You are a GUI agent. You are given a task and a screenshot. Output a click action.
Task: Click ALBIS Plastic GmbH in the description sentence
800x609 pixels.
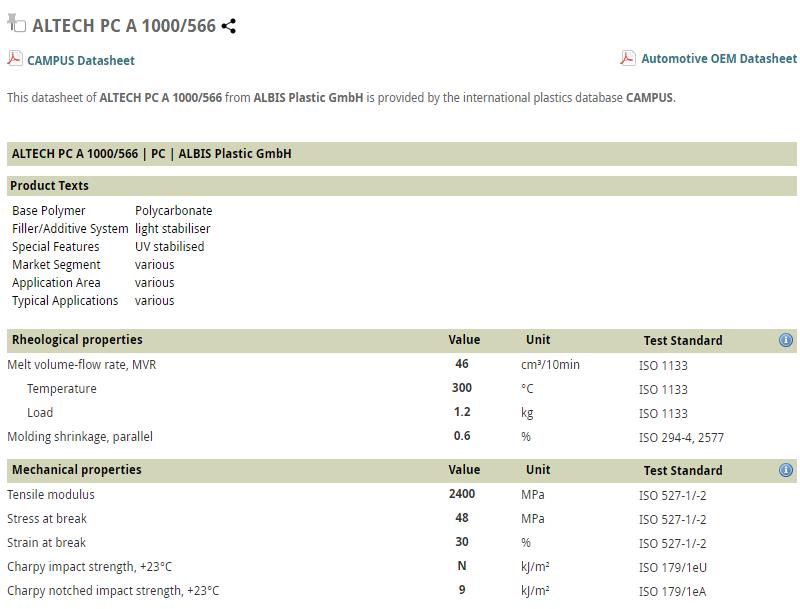point(308,97)
